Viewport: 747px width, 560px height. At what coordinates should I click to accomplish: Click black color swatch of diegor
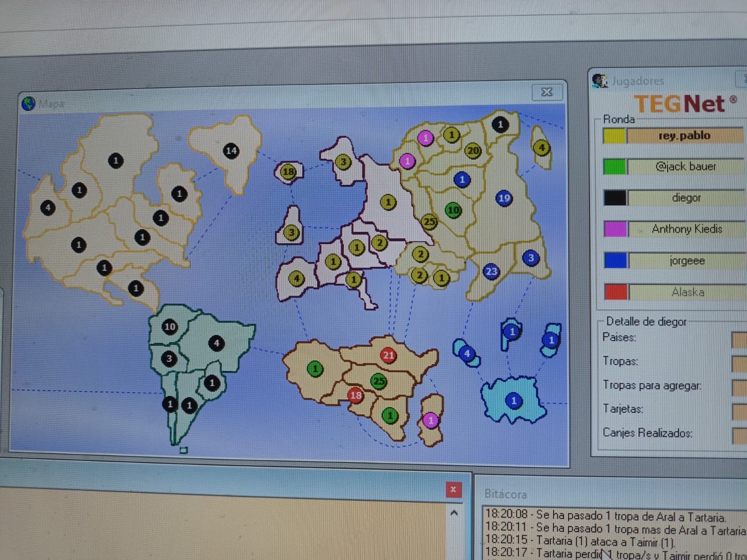pos(615,198)
